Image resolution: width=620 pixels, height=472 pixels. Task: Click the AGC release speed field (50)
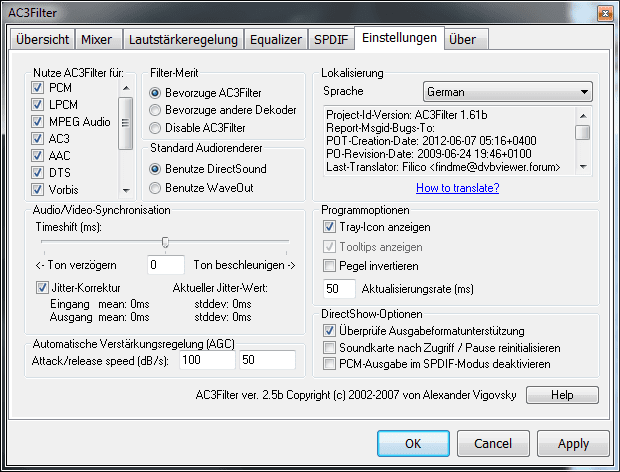point(267,360)
